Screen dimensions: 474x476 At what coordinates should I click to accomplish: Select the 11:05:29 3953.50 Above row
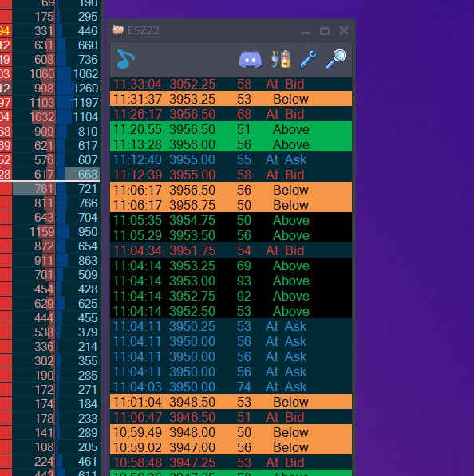231,235
